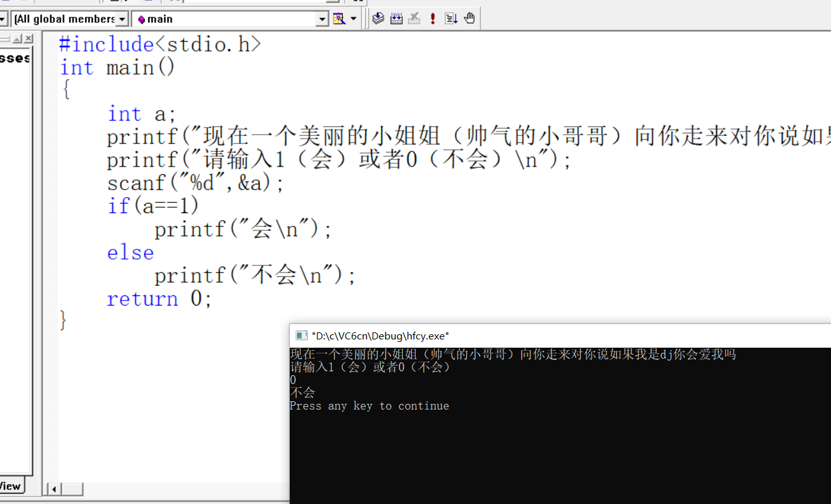831x504 pixels.
Task: Click the closing brace at end of code
Action: point(63,320)
